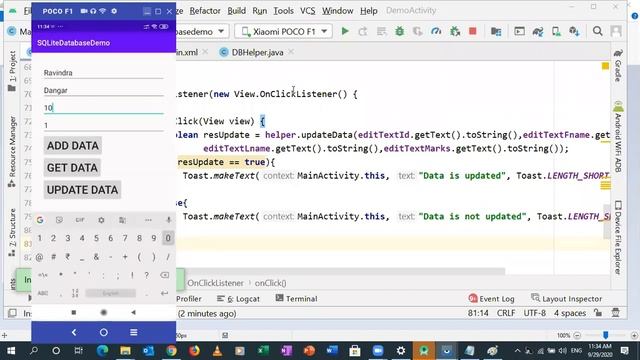
Task: Click the Search Everywhere magnifier icon
Action: [x=598, y=31]
